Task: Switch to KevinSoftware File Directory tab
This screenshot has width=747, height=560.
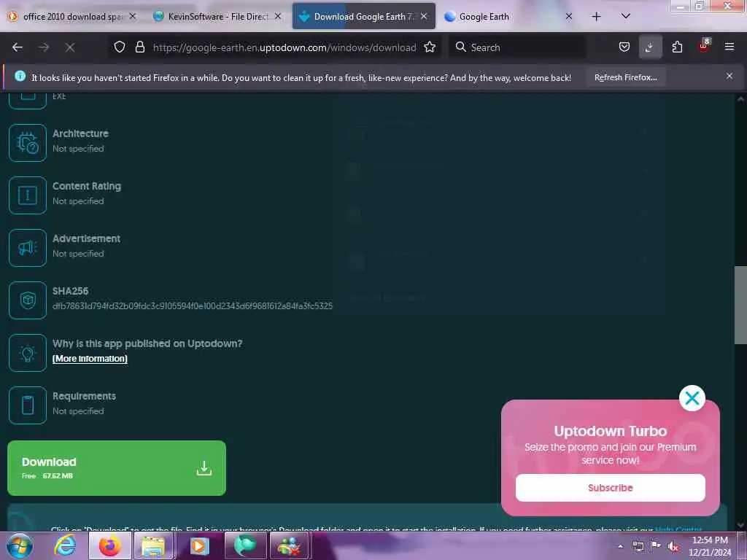Action: [217, 17]
